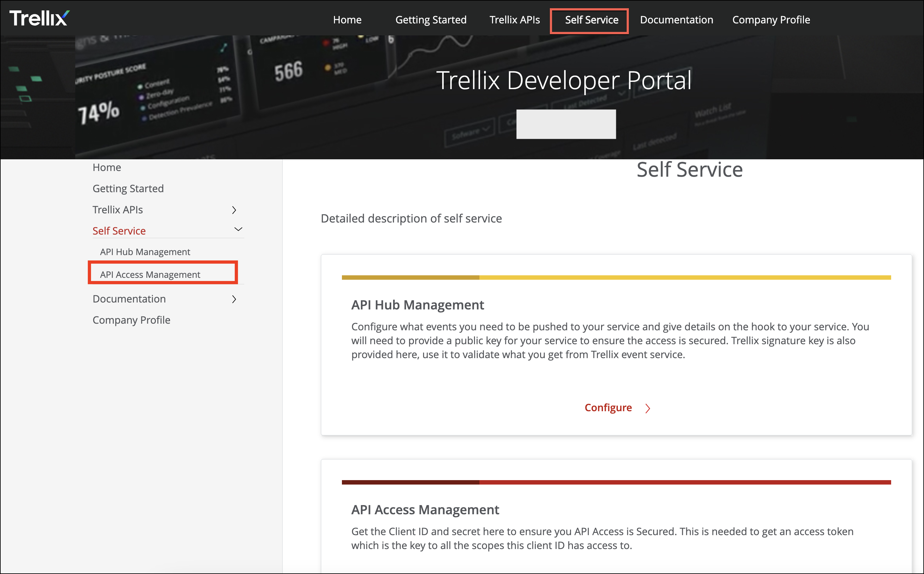Collapse the Self Service sidebar chevron
The image size is (924, 574).
point(238,229)
